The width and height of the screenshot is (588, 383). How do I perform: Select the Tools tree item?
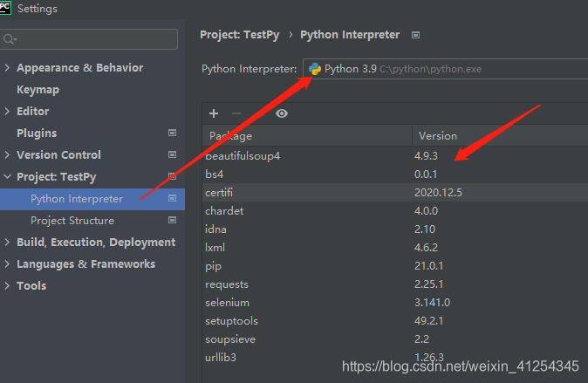pyautogui.click(x=31, y=286)
